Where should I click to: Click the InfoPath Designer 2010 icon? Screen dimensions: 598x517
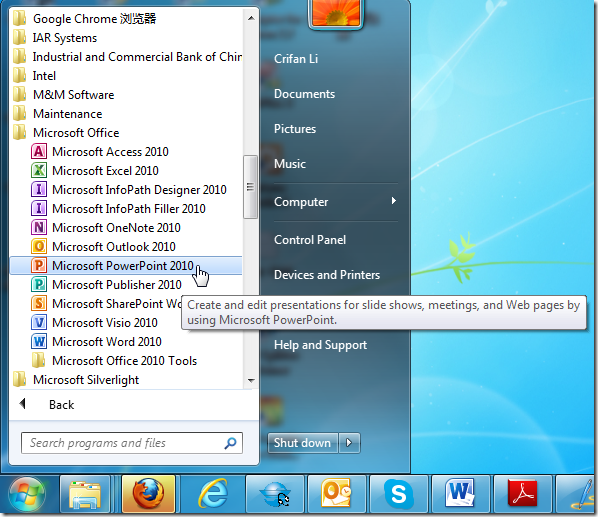tap(39, 189)
